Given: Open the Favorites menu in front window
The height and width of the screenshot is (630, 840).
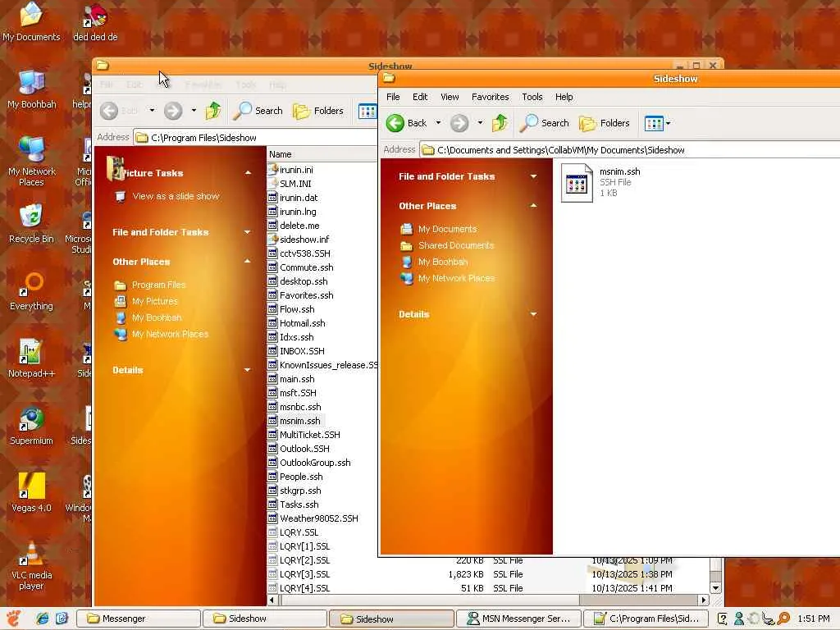Looking at the screenshot, I should [x=491, y=97].
